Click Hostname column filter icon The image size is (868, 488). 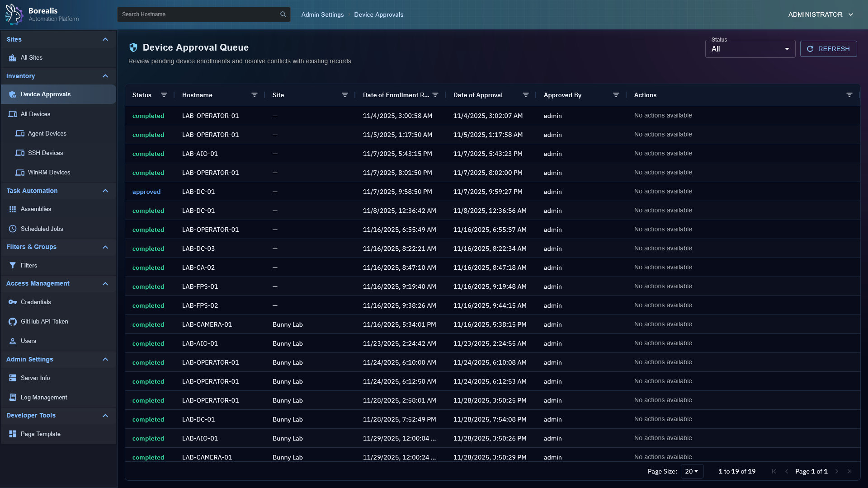tap(255, 95)
